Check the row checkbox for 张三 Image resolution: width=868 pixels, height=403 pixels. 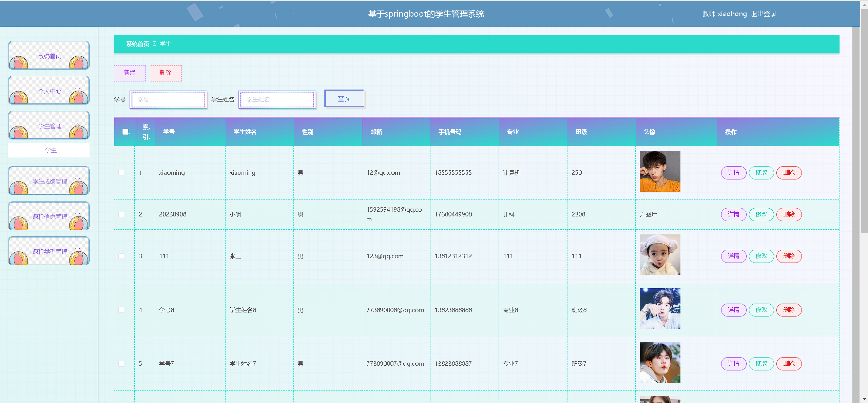coord(121,256)
